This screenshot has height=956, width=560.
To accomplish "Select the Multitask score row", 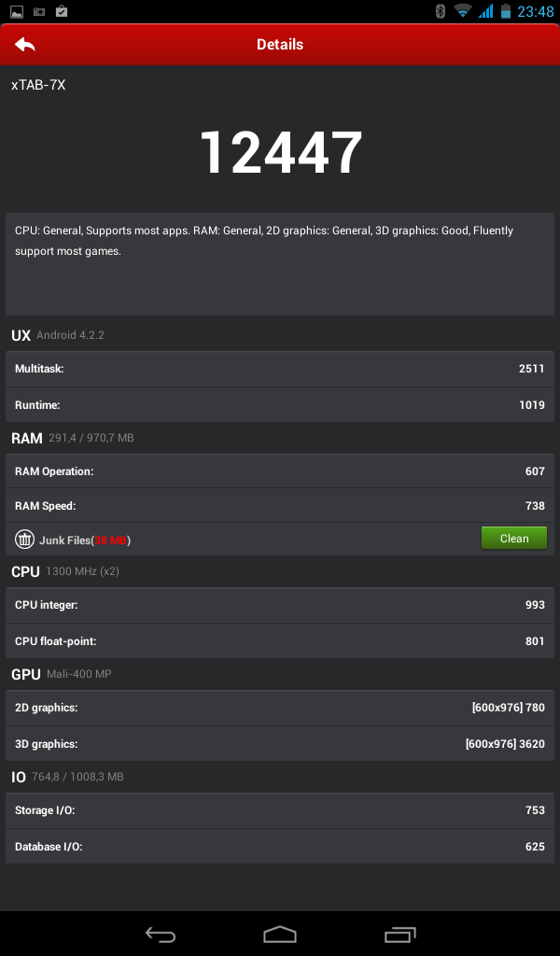I will tap(280, 368).
